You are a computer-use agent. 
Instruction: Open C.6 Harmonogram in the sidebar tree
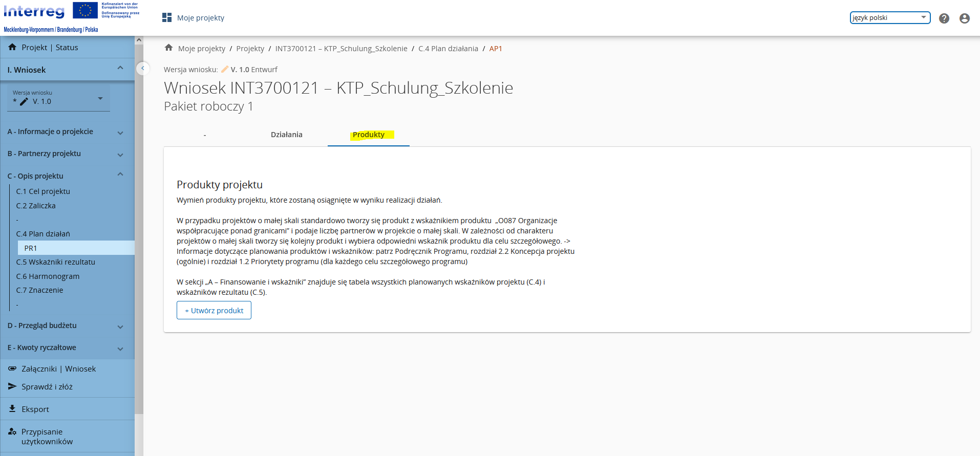click(x=48, y=276)
